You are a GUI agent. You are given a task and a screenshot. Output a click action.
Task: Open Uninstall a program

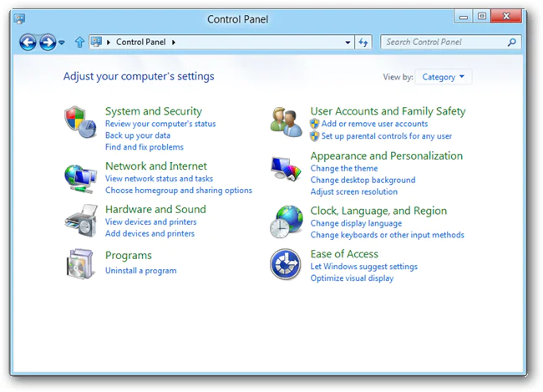[x=141, y=271]
